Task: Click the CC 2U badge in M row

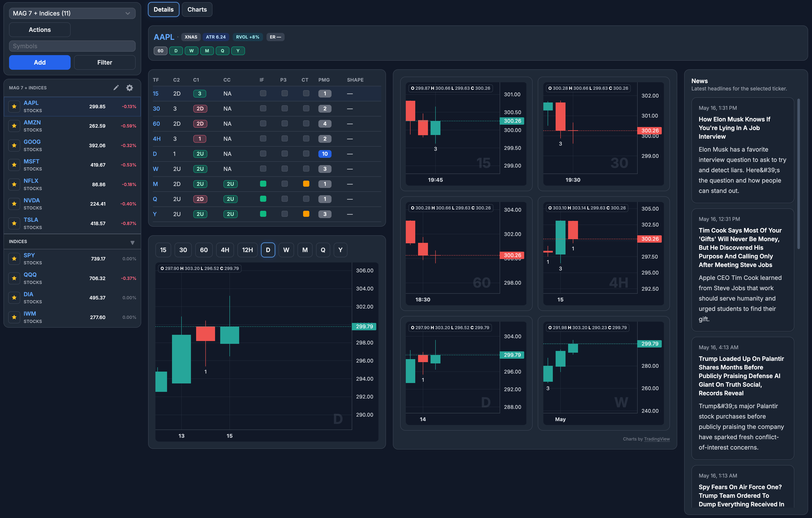Action: 230,184
